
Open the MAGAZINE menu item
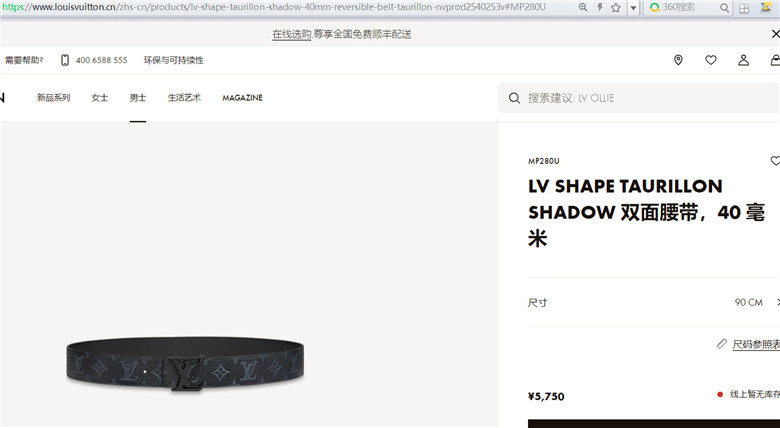click(x=242, y=98)
